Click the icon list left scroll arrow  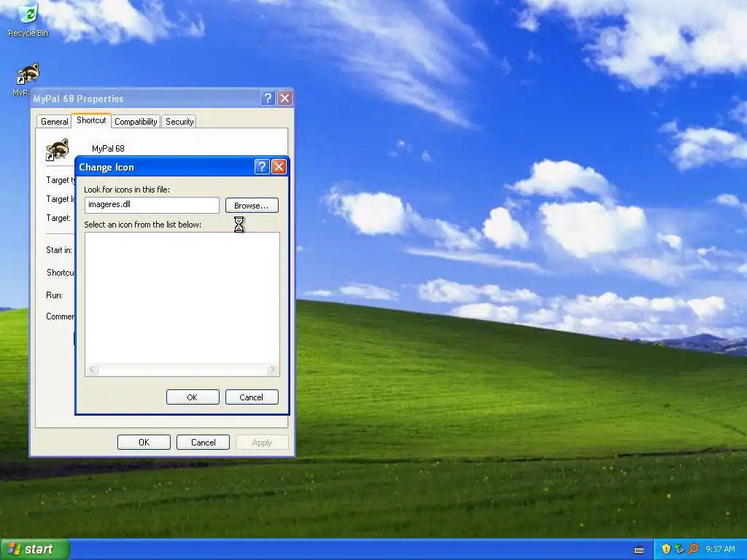[93, 370]
